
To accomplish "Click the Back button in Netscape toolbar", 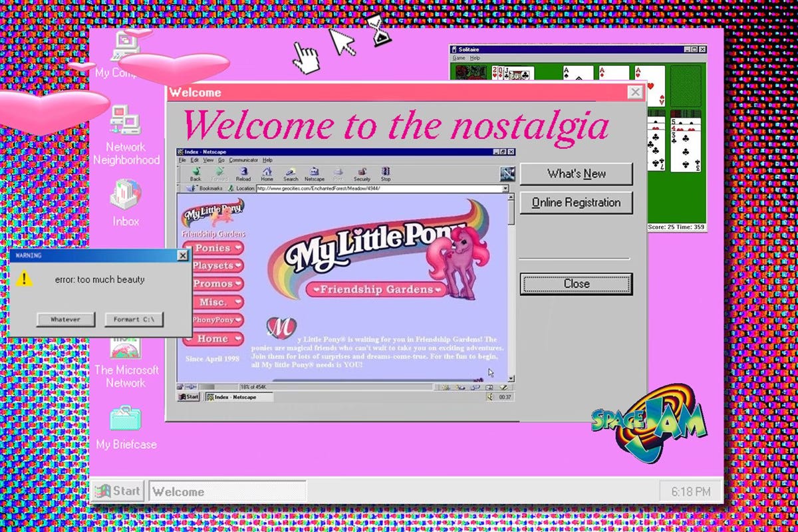I will [196, 174].
